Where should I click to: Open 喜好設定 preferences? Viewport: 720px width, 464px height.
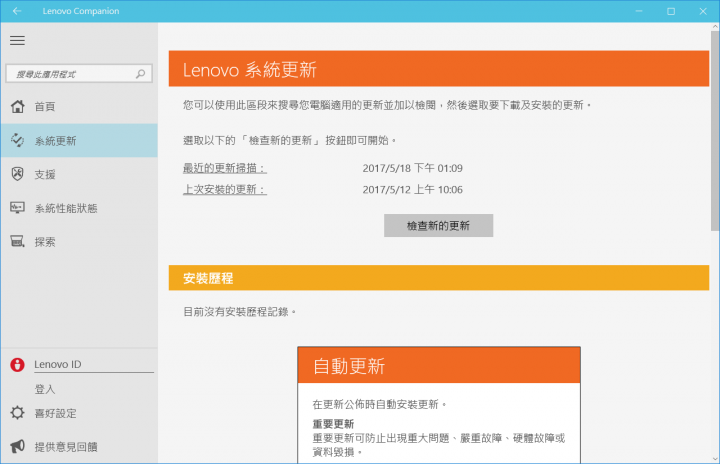click(x=79, y=413)
